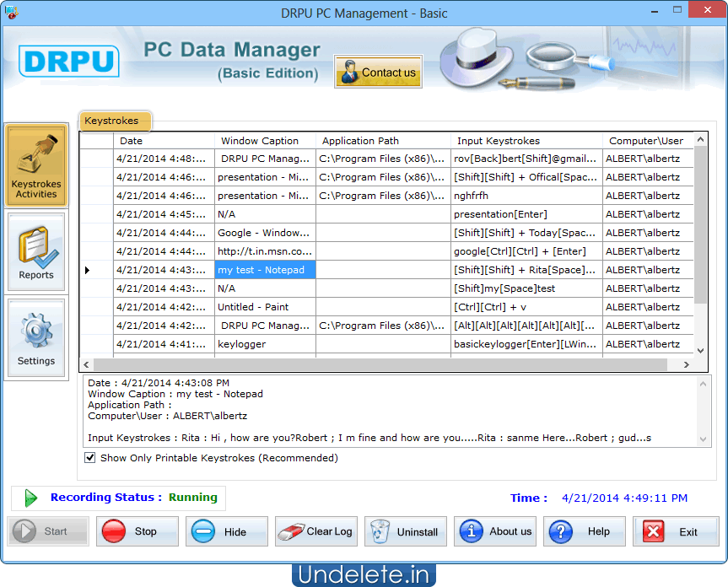Click the red X Exit icon
This screenshot has height=587, width=728.
(x=653, y=531)
